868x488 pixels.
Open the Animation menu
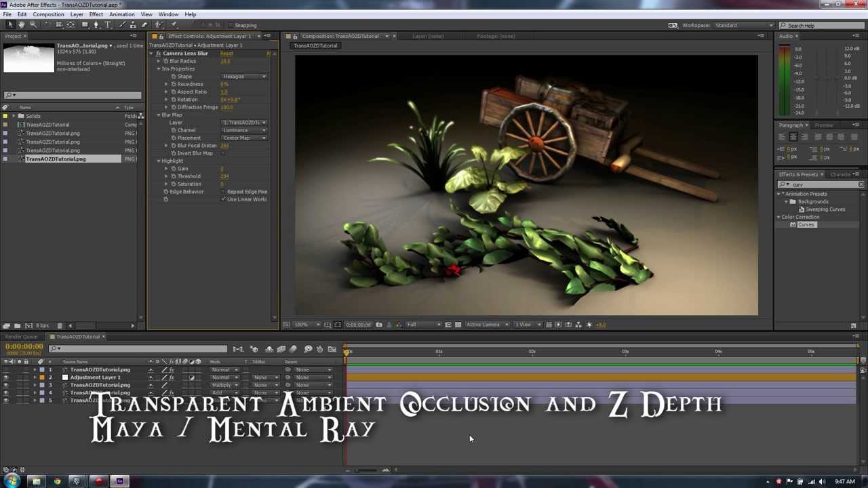122,14
